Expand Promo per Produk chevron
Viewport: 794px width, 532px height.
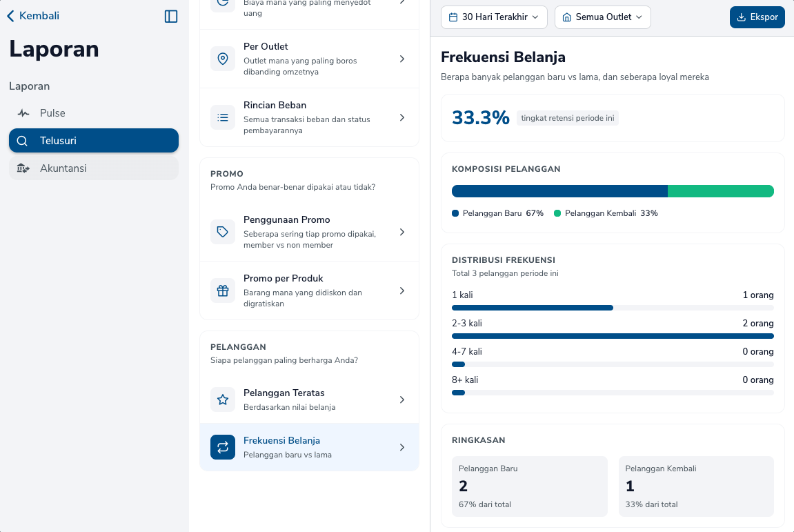pos(402,290)
